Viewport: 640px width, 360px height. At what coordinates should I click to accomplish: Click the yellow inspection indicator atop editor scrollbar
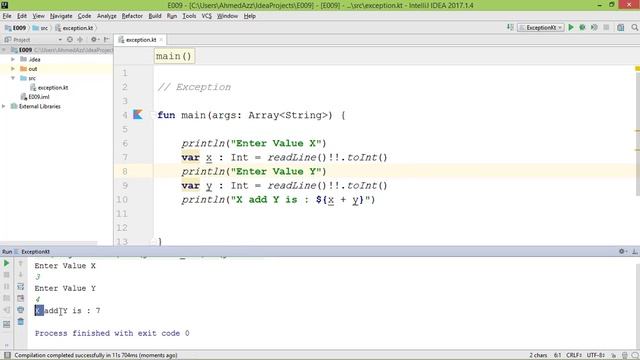(x=637, y=69)
